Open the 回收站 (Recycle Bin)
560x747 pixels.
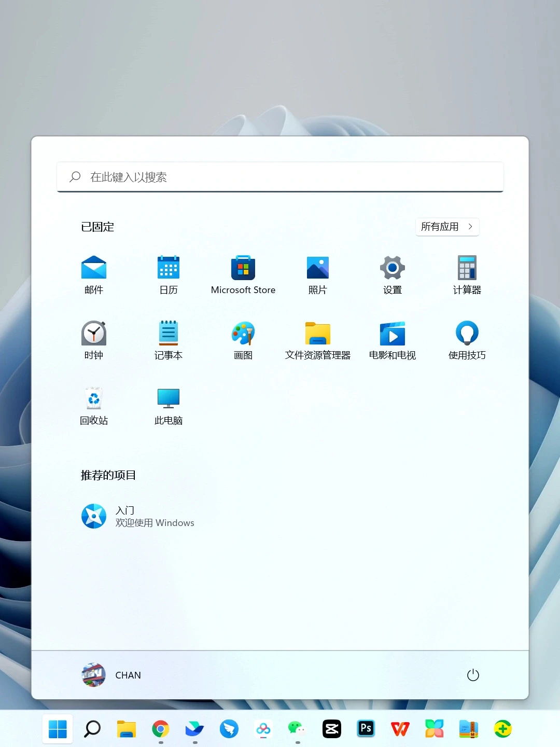93,406
